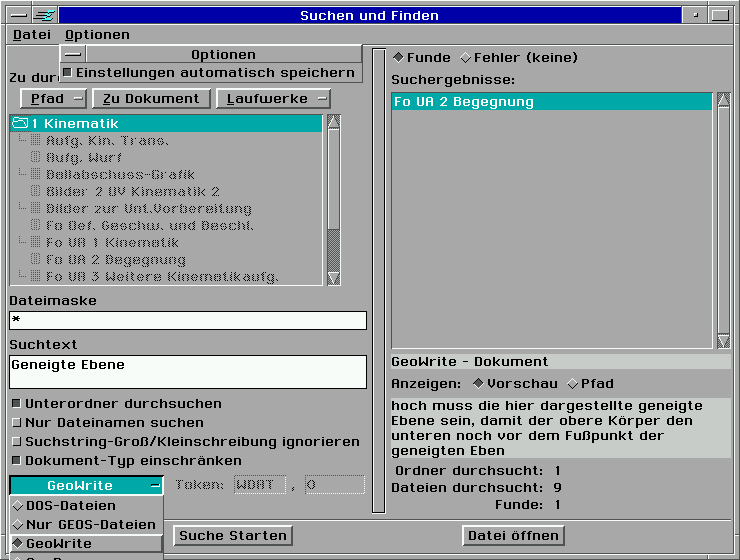Viewport: 740px width, 560px height.
Task: Click scroll up arrow of file list
Action: (x=334, y=122)
